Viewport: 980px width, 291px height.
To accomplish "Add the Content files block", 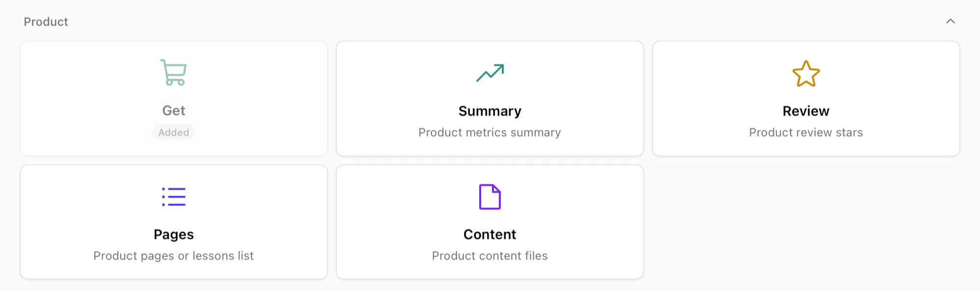I will coord(490,221).
